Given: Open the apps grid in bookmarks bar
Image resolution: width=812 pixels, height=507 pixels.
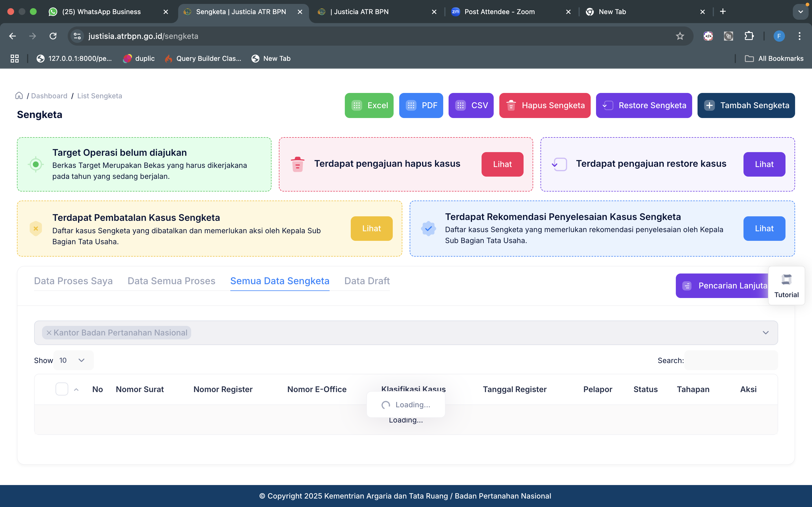Looking at the screenshot, I should (14, 58).
